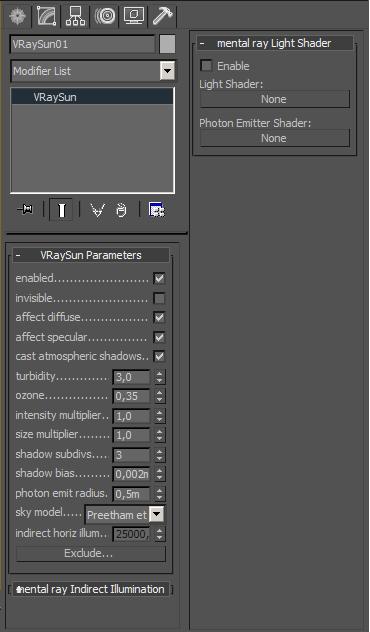
Task: Open the Hierarchy panel tab
Action: click(x=75, y=17)
